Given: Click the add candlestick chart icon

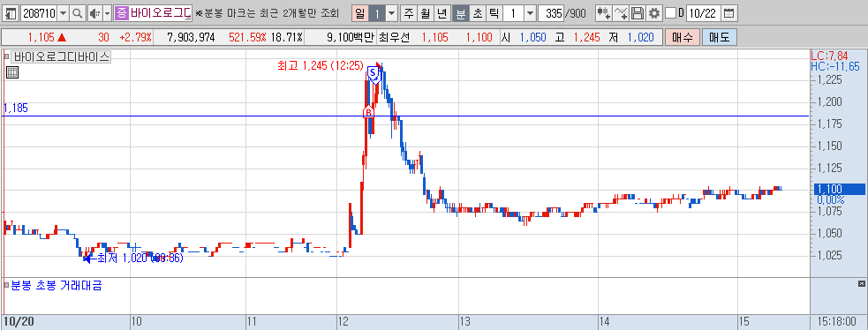Looking at the screenshot, I should point(604,13).
